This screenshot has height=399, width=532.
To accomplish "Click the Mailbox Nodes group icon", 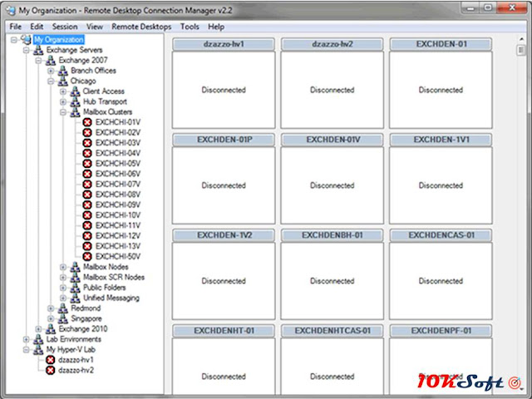I will coord(75,267).
